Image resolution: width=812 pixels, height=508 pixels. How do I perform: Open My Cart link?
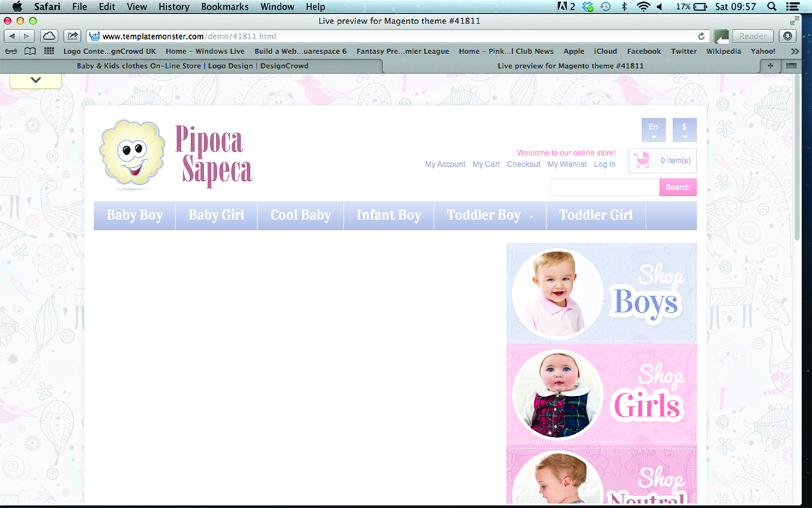[x=486, y=164]
